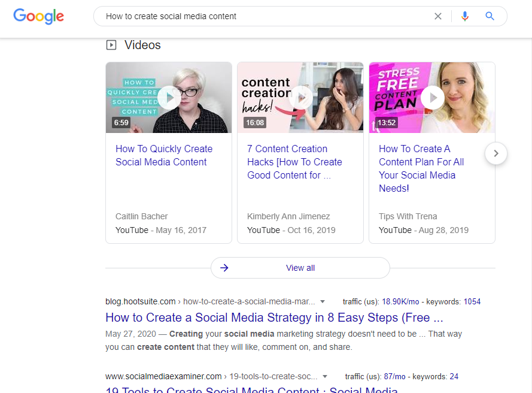Expand the socialmediaexaminer.com result dropdown arrow

(325, 377)
